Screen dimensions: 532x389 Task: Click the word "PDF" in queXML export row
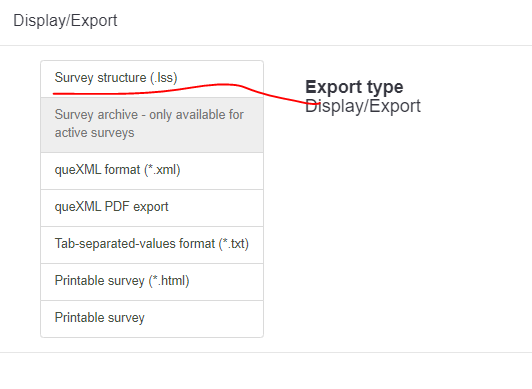tap(117, 207)
